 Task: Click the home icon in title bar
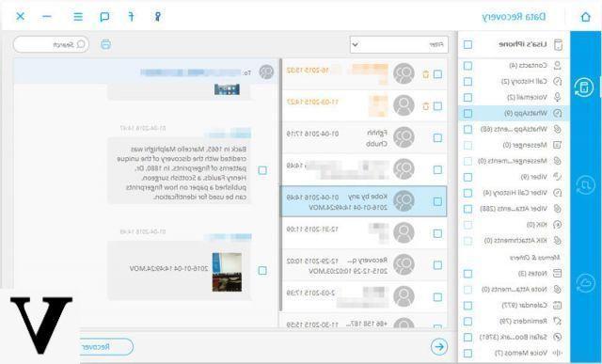(x=585, y=17)
